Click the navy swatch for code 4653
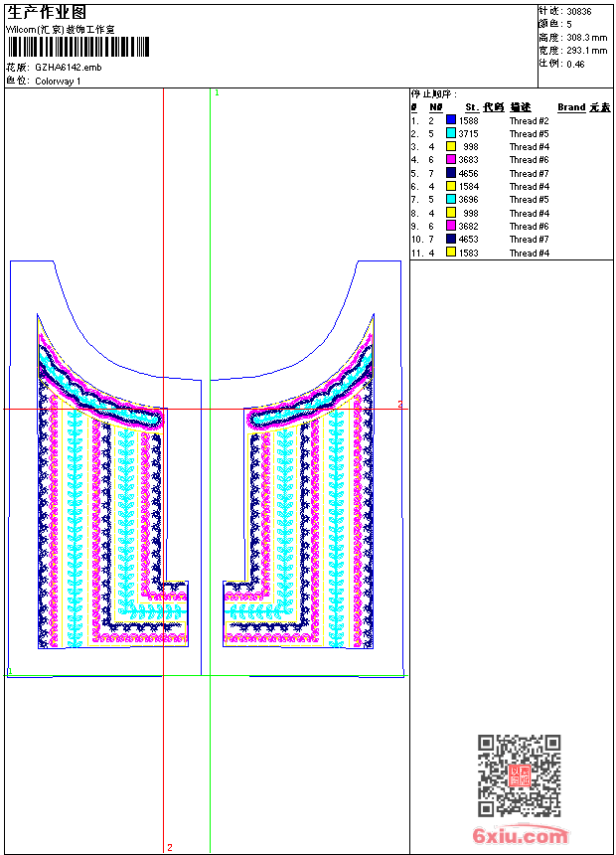 pos(451,240)
